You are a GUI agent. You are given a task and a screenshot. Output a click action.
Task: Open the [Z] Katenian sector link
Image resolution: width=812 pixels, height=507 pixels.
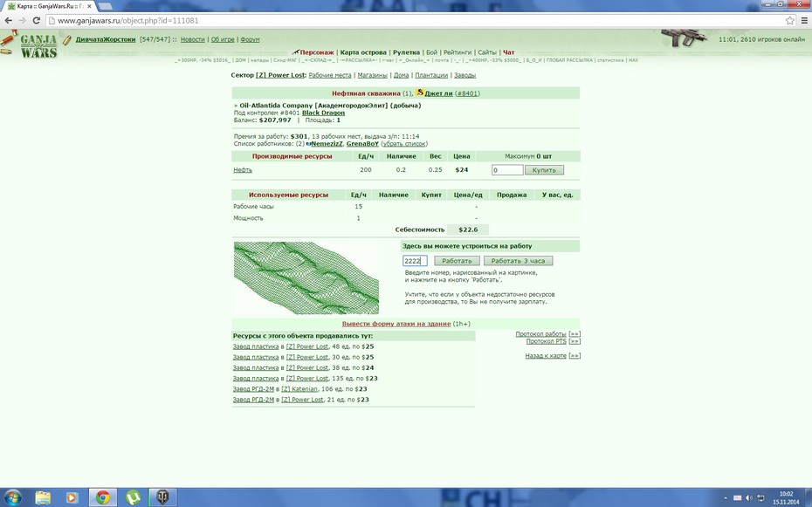[299, 389]
